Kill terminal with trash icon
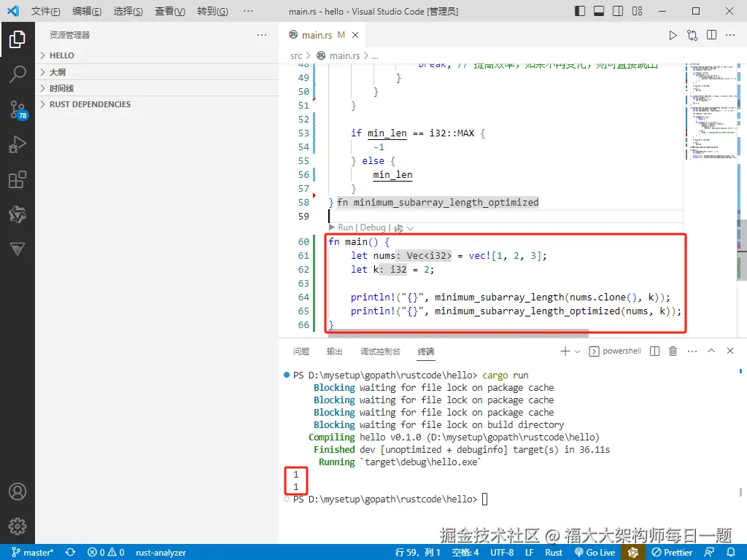This screenshot has width=747, height=560. (673, 351)
